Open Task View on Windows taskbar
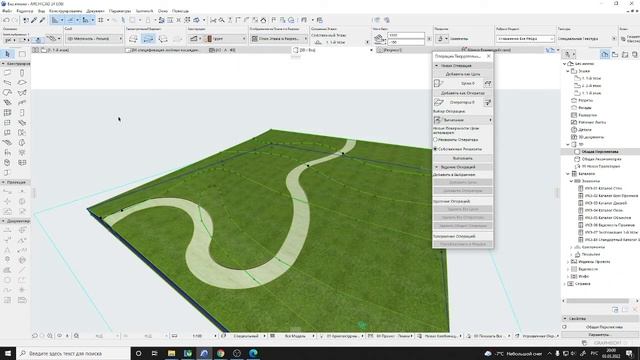Image resolution: width=640 pixels, height=360 pixels. coord(155,353)
